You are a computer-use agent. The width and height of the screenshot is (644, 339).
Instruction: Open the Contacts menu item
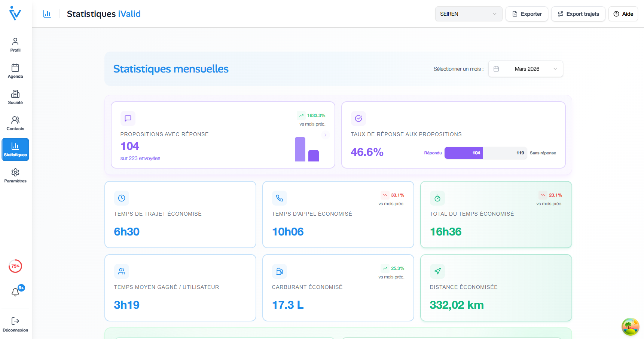[x=15, y=123]
